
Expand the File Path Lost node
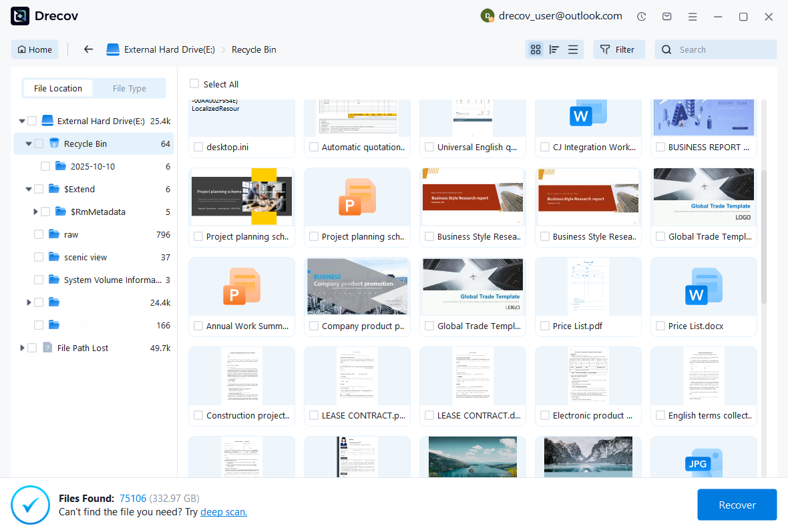click(22, 348)
